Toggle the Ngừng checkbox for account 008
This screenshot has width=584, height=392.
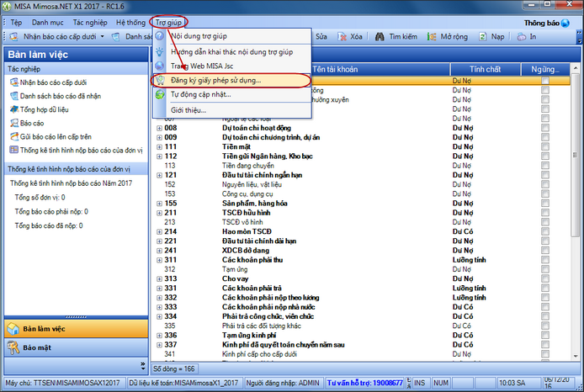(545, 128)
